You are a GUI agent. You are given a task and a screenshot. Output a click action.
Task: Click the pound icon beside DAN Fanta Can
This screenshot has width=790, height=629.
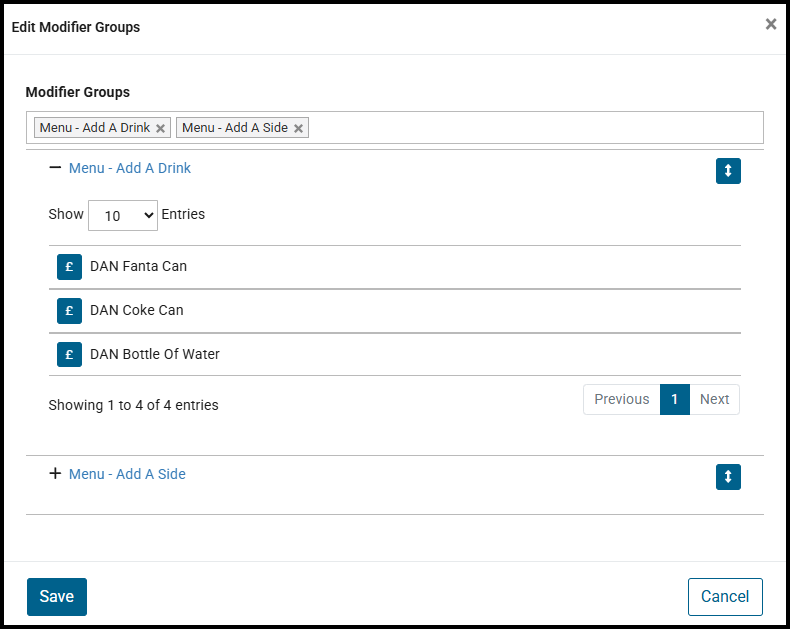click(x=69, y=267)
